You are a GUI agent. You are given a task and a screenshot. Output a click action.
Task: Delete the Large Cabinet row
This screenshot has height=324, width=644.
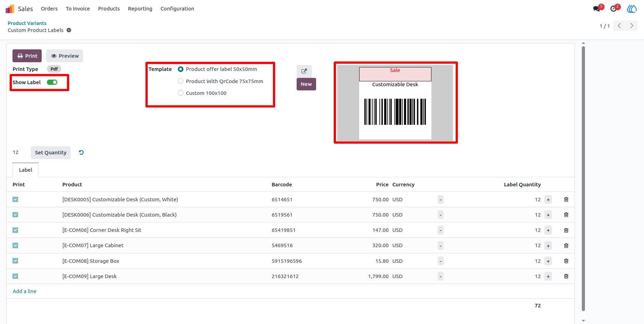(566, 245)
